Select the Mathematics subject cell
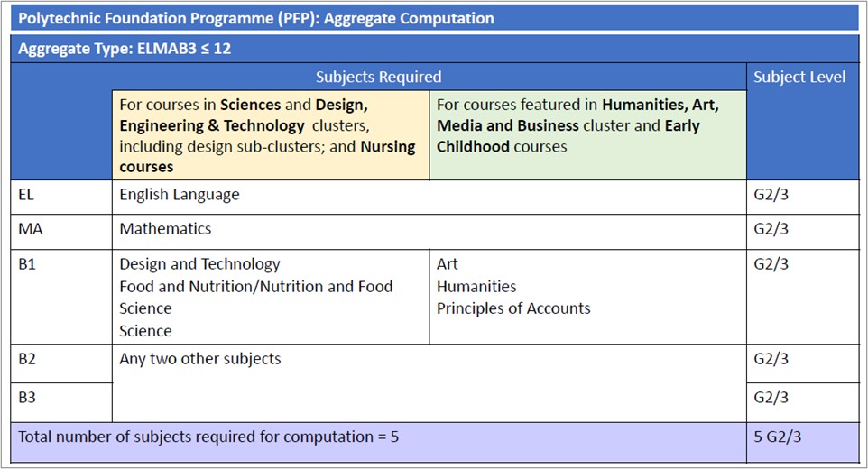 [x=166, y=229]
